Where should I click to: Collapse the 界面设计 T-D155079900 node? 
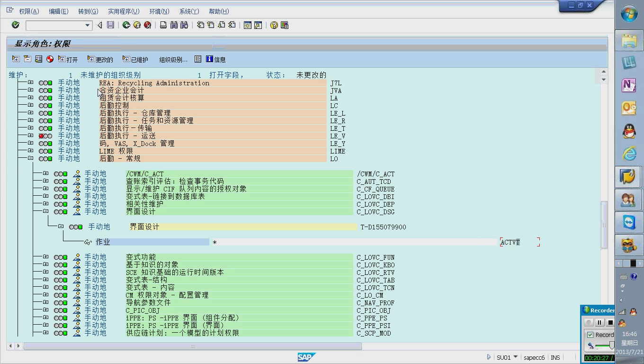(x=61, y=227)
